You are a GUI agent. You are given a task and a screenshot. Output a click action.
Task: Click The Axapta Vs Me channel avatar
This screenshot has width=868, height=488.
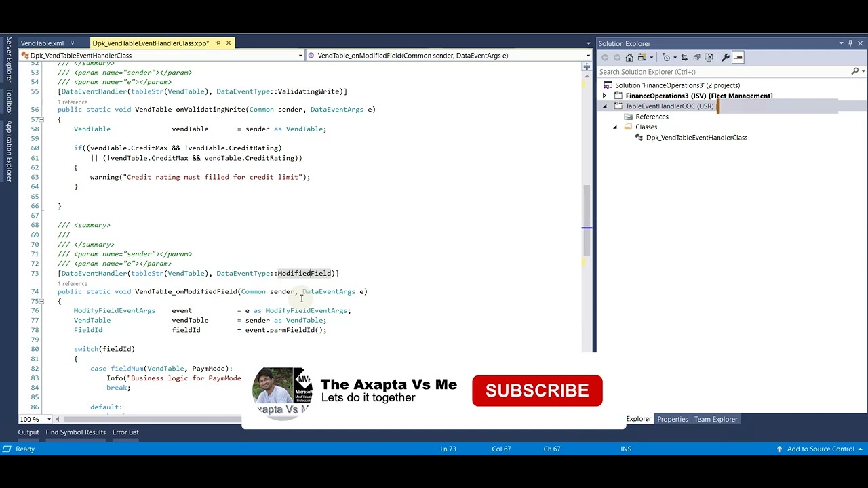pos(281,392)
